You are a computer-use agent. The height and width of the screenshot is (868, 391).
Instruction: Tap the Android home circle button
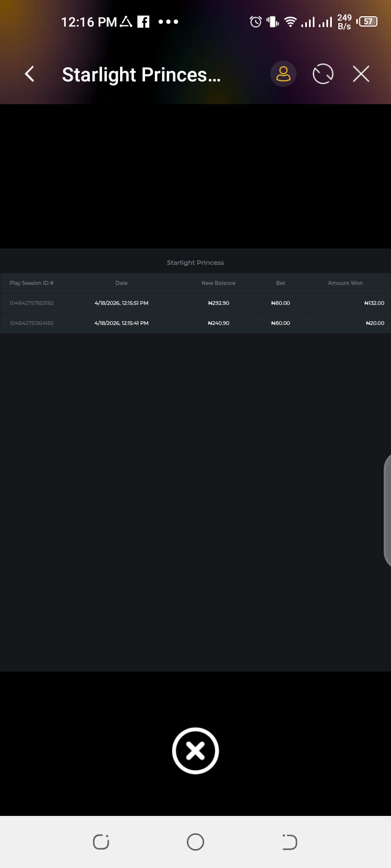click(195, 842)
